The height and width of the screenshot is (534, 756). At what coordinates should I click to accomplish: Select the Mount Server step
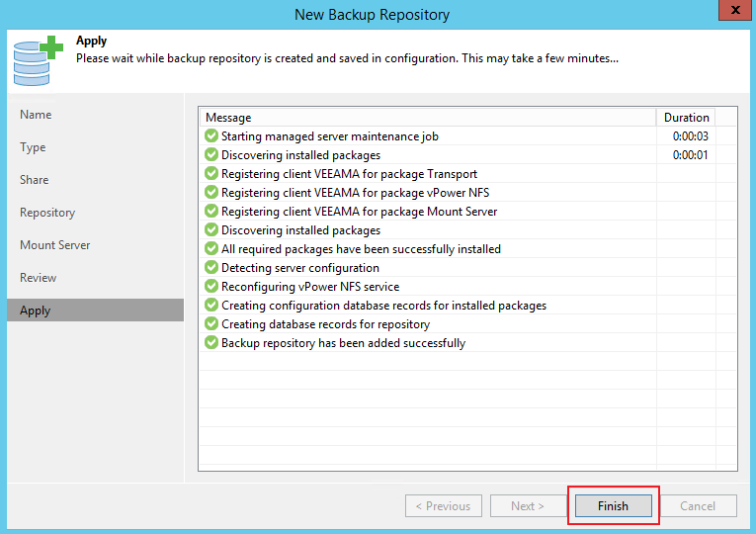[x=55, y=245]
